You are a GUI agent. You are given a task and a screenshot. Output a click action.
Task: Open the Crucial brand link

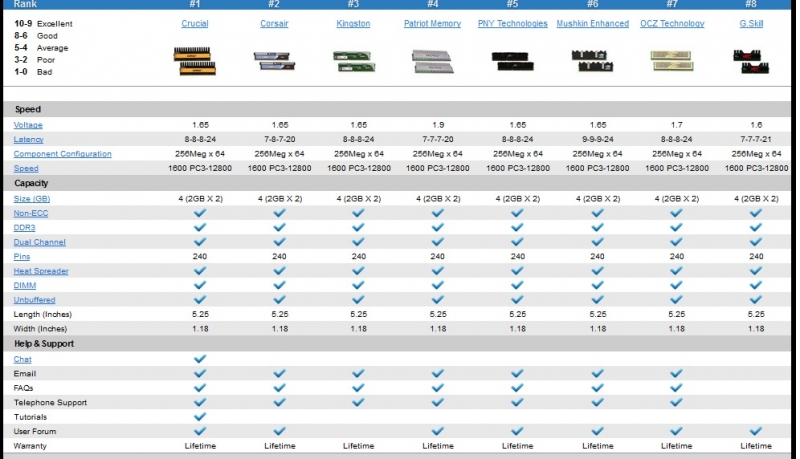click(x=195, y=23)
